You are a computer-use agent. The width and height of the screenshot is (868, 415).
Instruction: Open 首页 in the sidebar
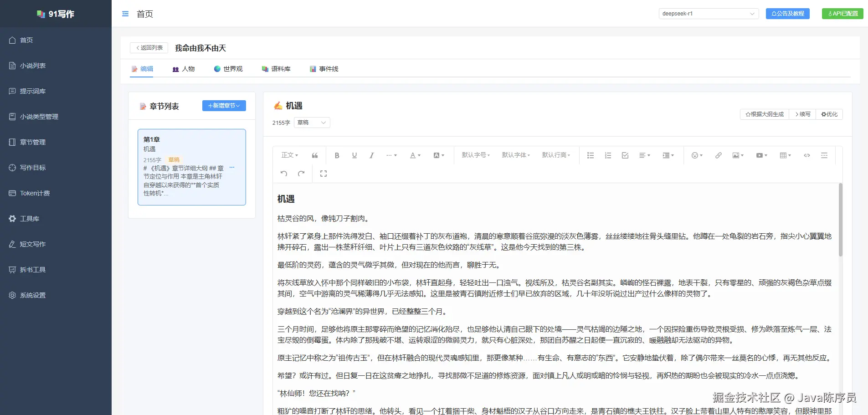[x=56, y=40]
